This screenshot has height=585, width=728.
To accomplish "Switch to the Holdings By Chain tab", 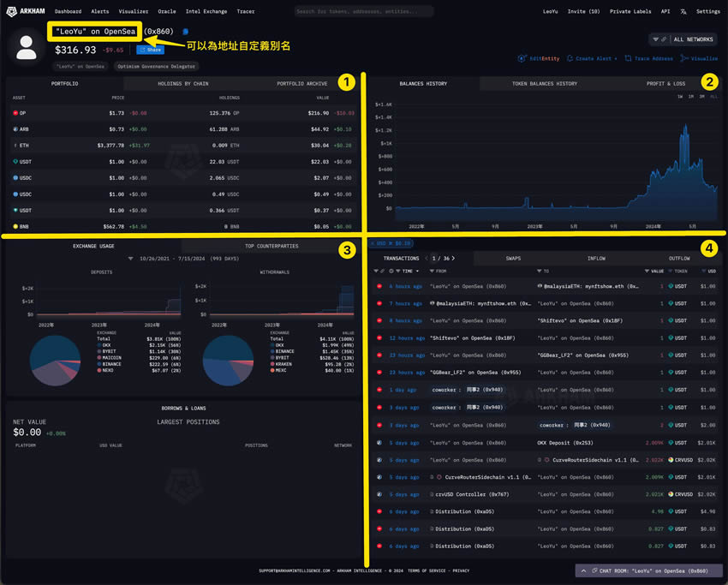I will point(183,84).
